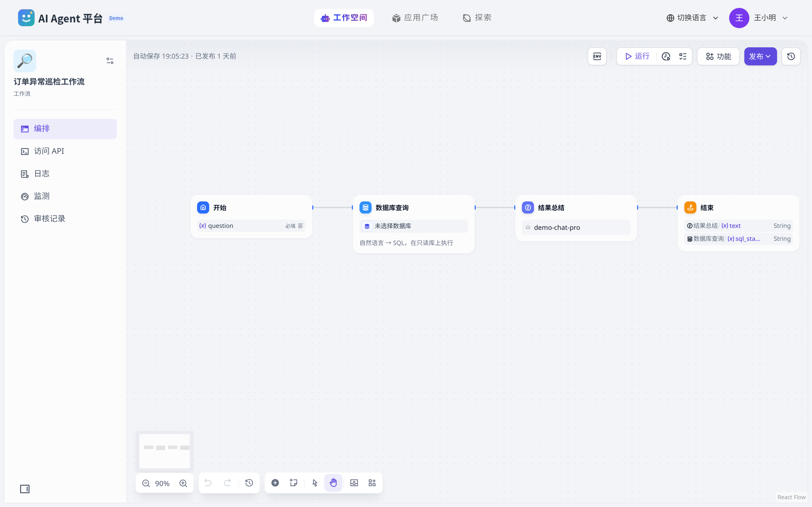812x507 pixels.
Task: Click the 功能 features button
Action: (x=718, y=56)
